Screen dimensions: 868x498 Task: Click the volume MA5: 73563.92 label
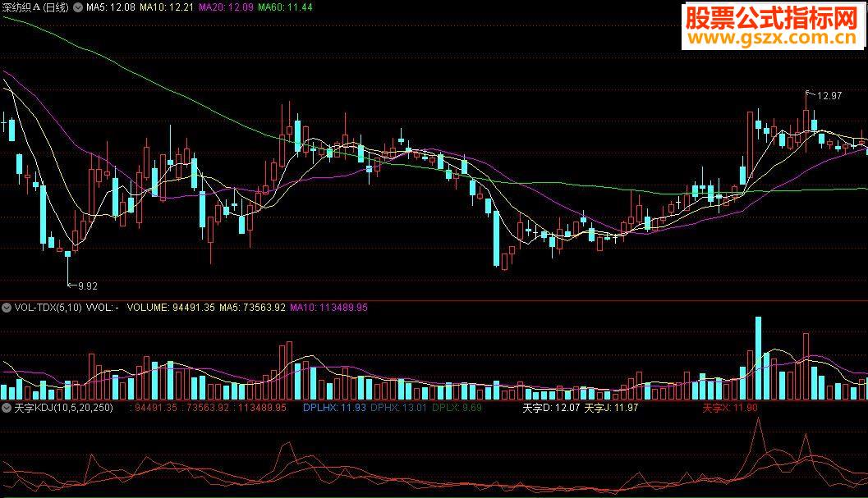tap(252, 308)
